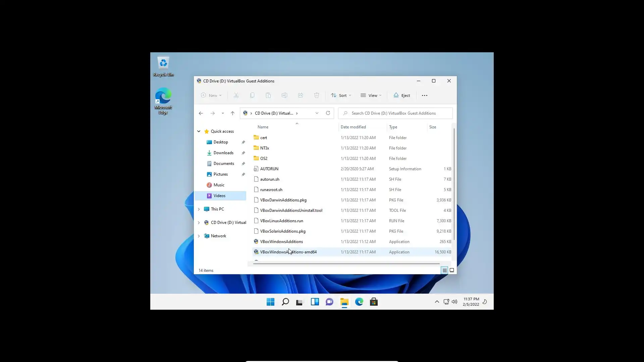This screenshot has height=362, width=644.
Task: Open Microsoft Store from taskbar
Action: (x=374, y=302)
